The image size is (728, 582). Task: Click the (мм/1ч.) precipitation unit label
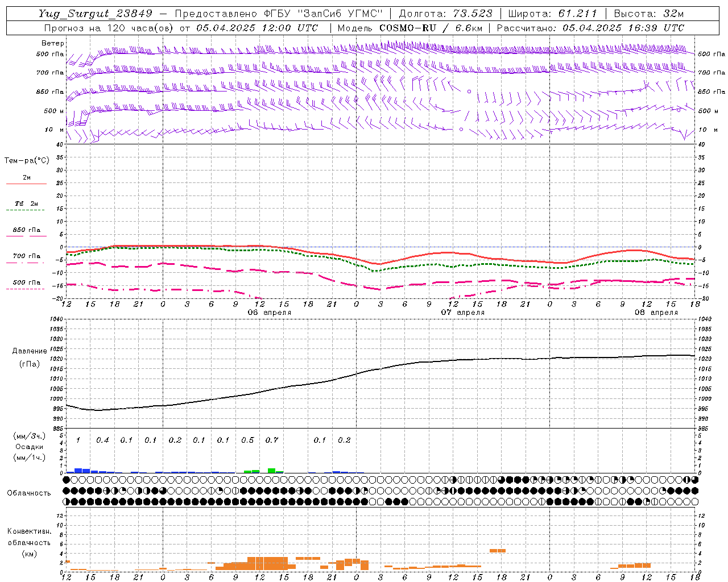[x=30, y=457]
